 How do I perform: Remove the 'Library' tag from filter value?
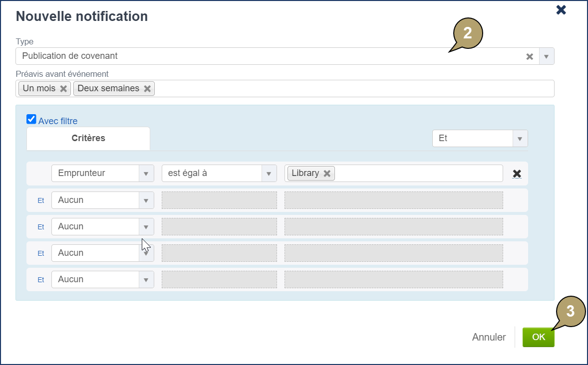coord(327,174)
